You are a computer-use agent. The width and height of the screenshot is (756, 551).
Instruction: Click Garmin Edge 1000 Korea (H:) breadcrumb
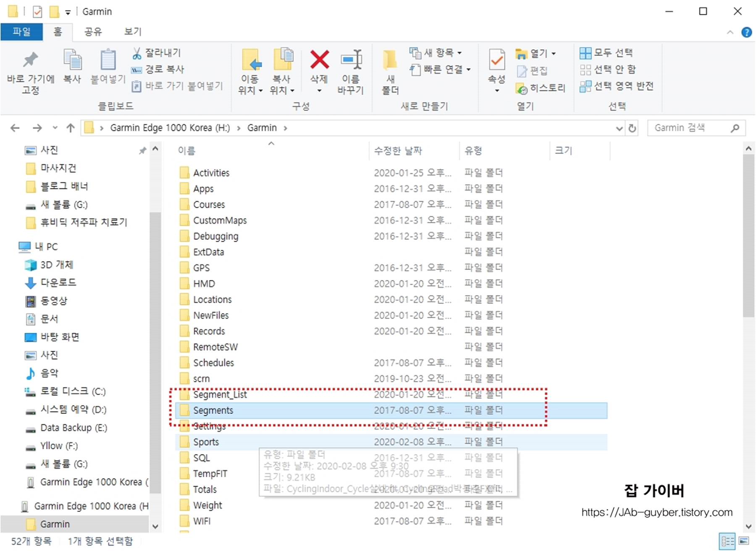point(170,128)
